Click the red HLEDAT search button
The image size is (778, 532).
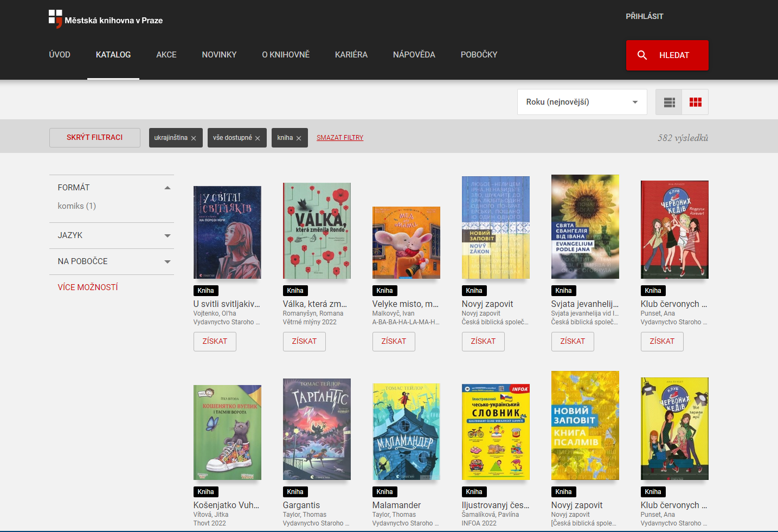[667, 55]
